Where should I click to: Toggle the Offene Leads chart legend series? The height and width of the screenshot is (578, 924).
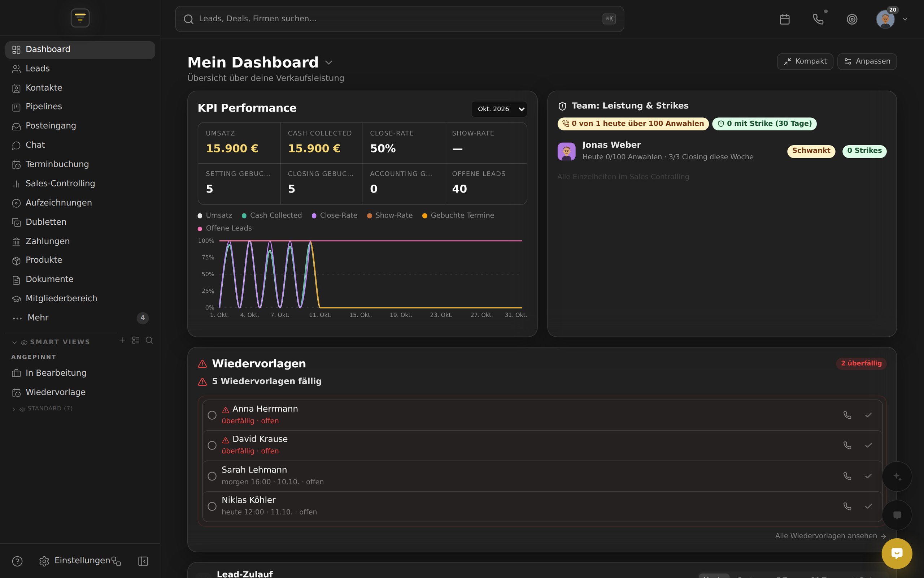pos(225,228)
